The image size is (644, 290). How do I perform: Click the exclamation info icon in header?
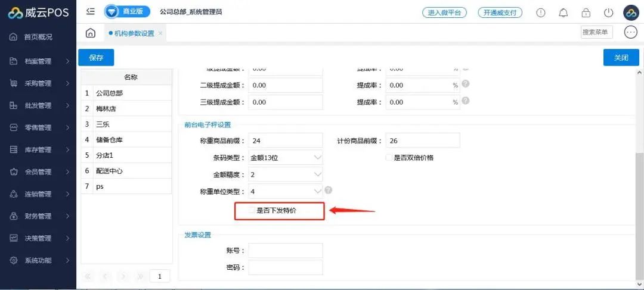(x=541, y=13)
